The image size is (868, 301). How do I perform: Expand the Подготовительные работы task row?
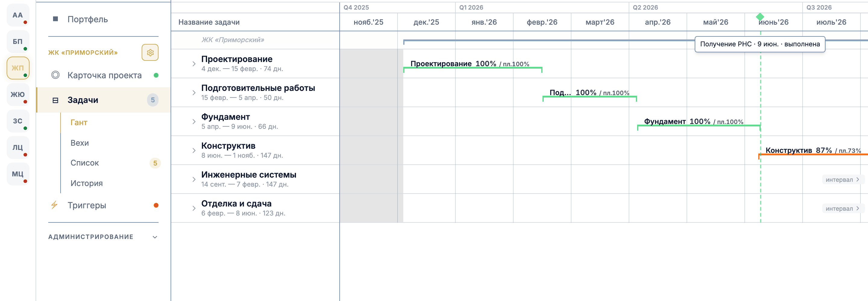(x=194, y=93)
